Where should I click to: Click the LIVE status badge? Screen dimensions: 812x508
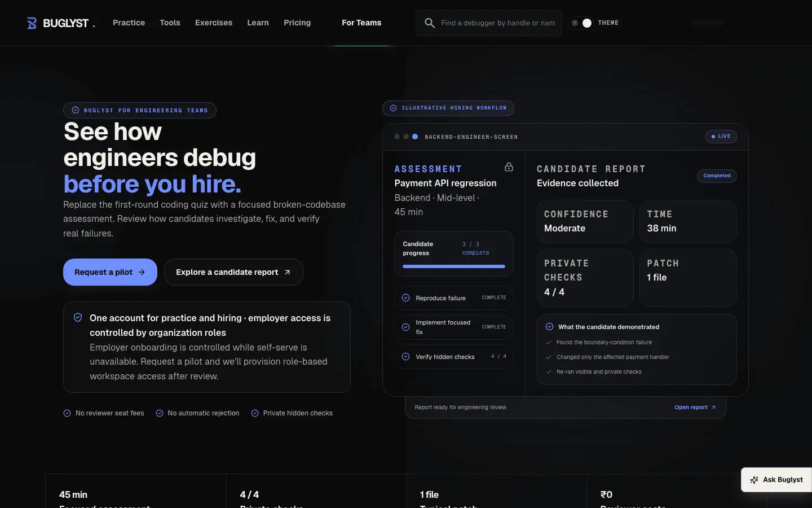pos(721,136)
